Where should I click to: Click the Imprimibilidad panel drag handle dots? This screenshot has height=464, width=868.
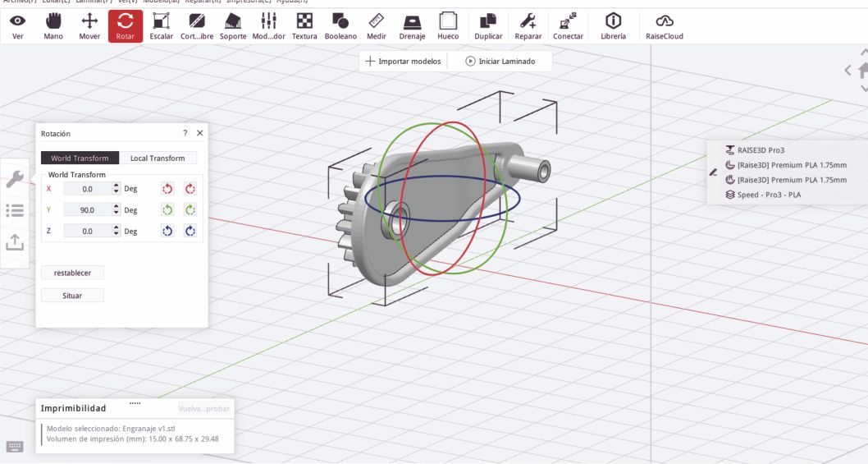tap(135, 403)
